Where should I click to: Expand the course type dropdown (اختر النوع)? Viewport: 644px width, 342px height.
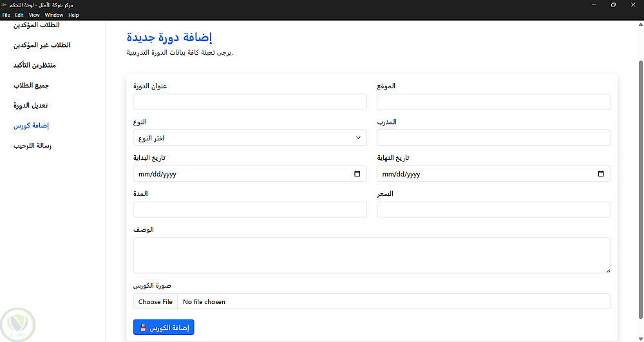click(250, 138)
